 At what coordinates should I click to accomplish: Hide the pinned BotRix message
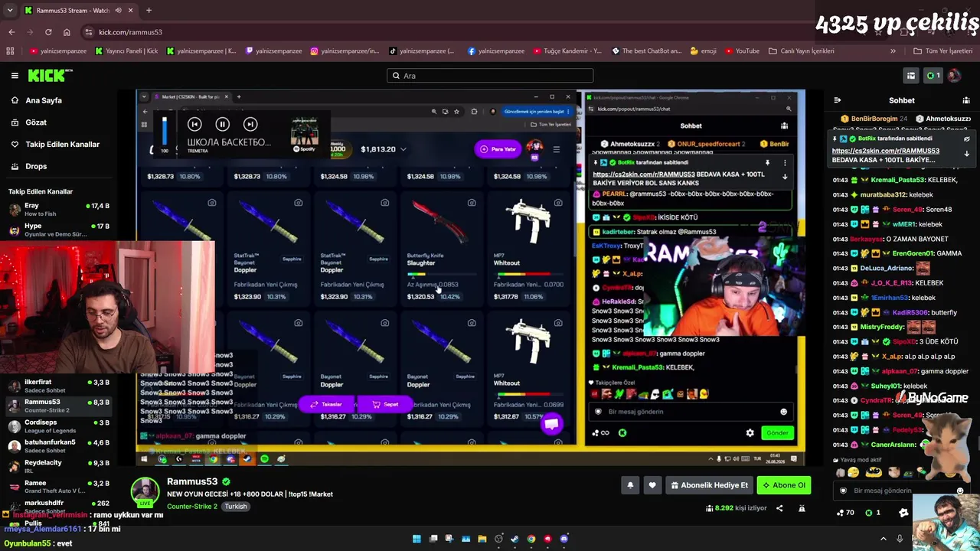pyautogui.click(x=966, y=139)
